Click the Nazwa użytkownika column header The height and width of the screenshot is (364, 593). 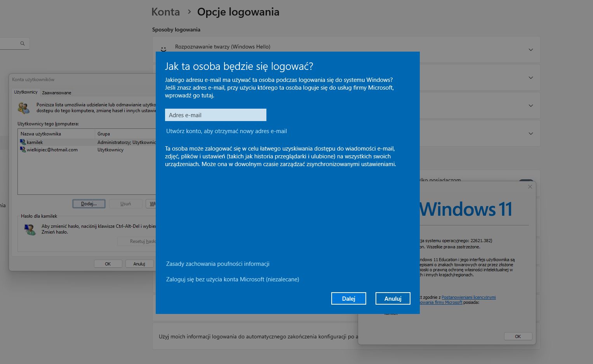(x=57, y=134)
